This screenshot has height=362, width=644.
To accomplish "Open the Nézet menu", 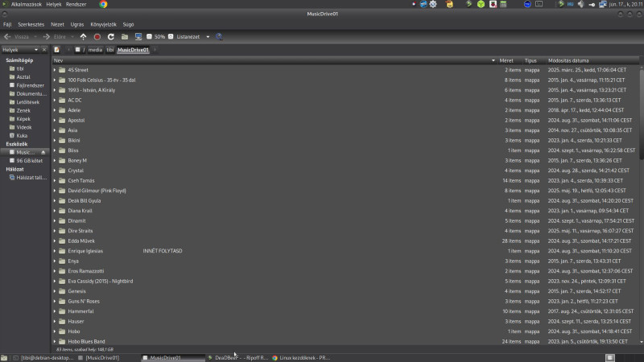I will point(57,25).
